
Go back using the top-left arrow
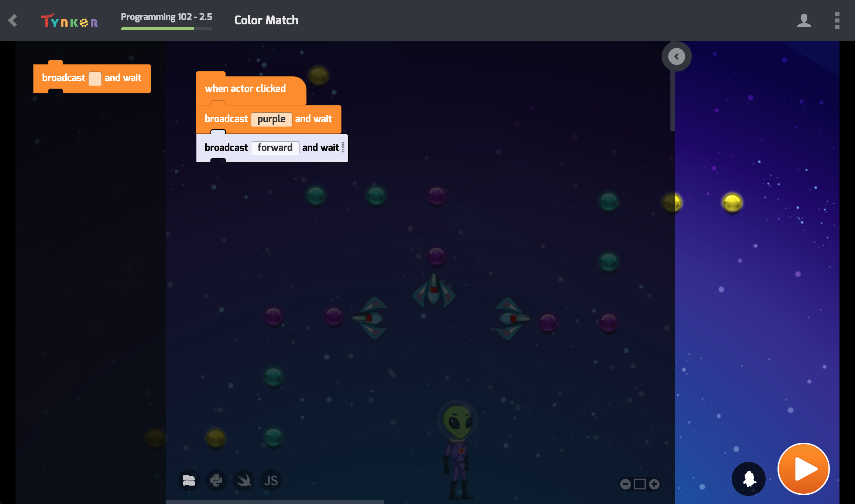pos(13,20)
